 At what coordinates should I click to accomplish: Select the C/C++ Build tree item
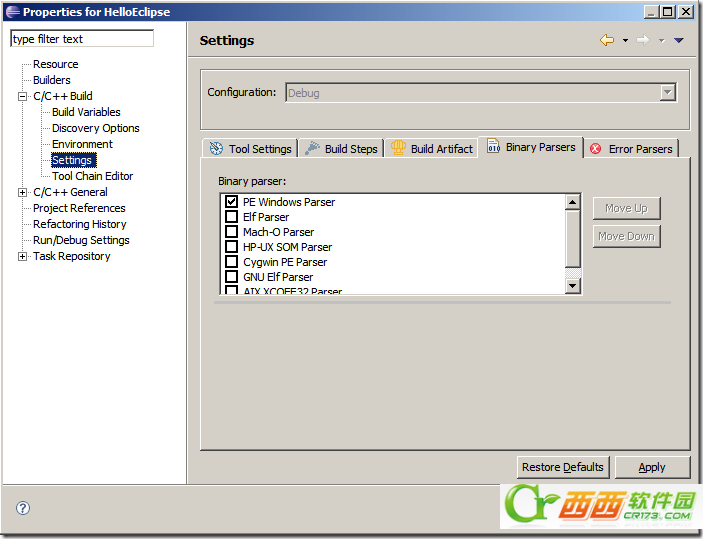click(63, 96)
